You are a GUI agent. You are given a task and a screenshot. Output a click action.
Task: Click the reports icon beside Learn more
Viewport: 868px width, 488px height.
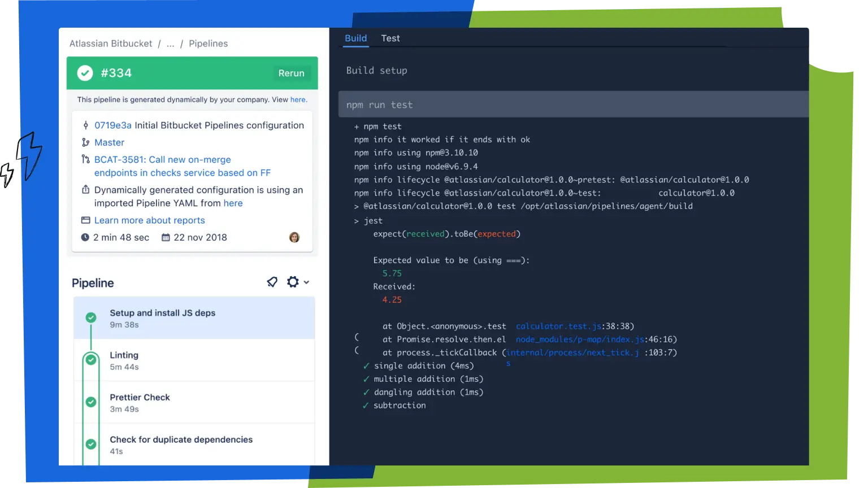(86, 220)
